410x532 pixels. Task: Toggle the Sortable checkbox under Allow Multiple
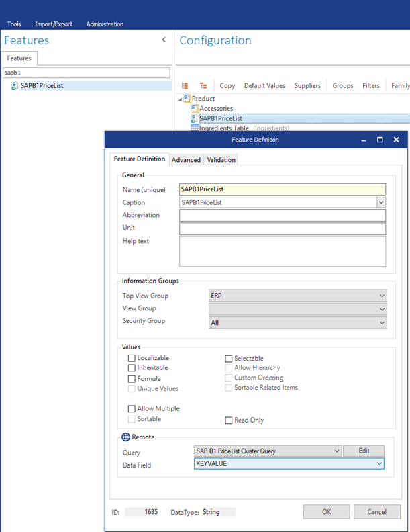(x=132, y=419)
